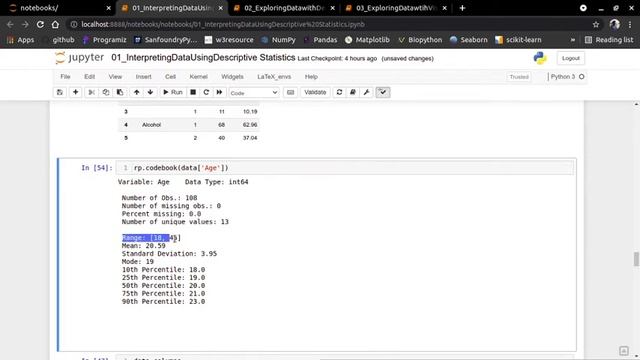
Task: Open the browser profile avatar
Action: [x=614, y=24]
